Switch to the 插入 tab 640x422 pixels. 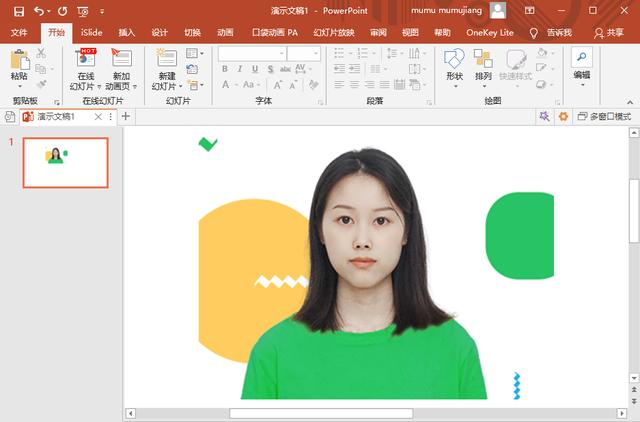(127, 33)
